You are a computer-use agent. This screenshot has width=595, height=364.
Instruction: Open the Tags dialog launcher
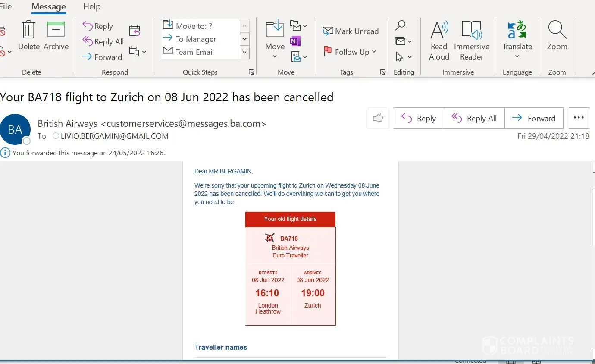383,72
